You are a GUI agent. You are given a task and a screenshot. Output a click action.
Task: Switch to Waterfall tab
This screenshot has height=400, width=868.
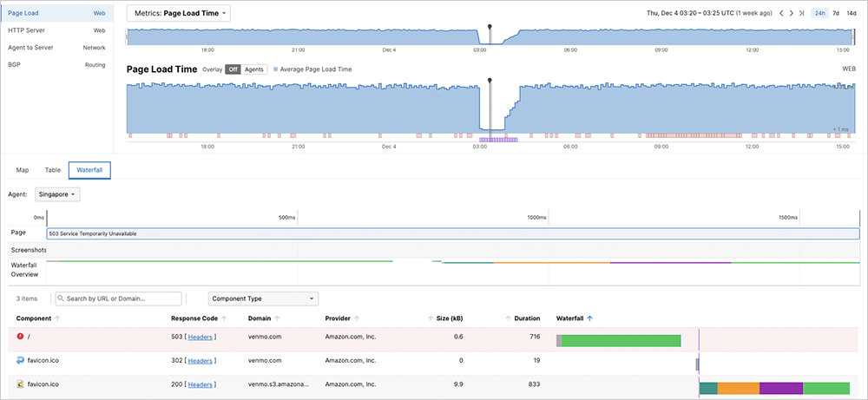(x=89, y=170)
